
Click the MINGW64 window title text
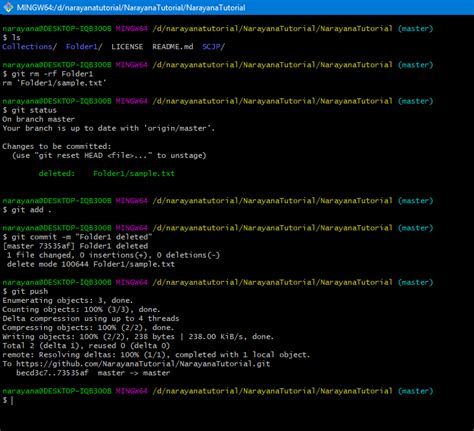tap(131, 7)
